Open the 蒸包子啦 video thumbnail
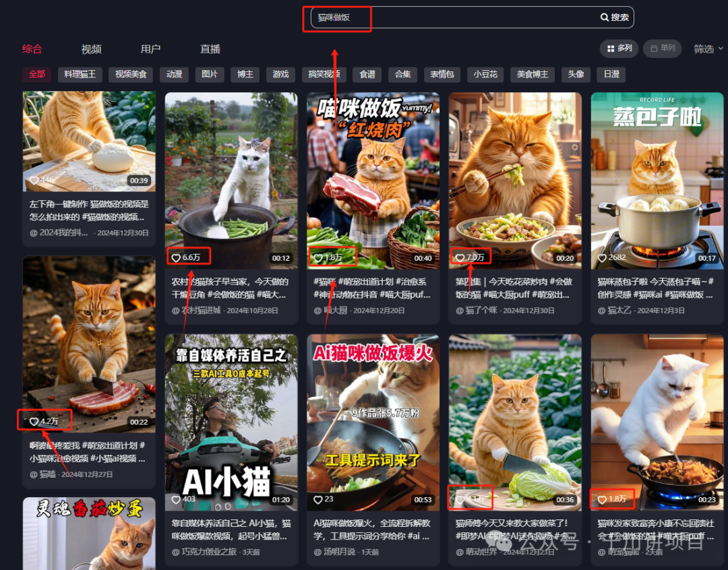Viewport: 728px width, 570px height. click(x=657, y=181)
